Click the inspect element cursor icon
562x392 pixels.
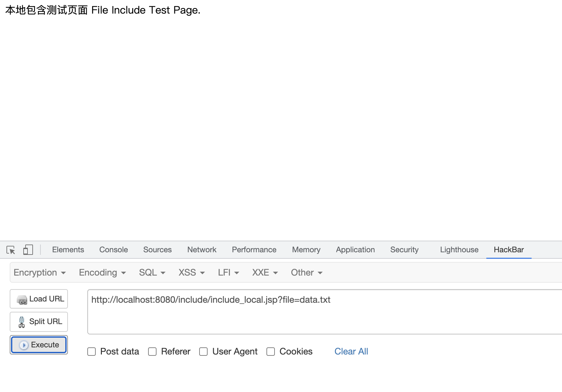11,250
